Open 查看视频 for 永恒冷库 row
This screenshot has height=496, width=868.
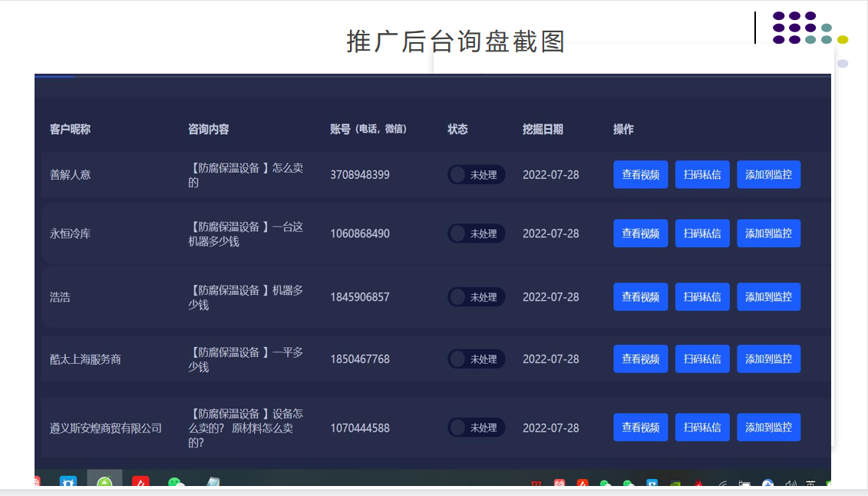coord(641,233)
